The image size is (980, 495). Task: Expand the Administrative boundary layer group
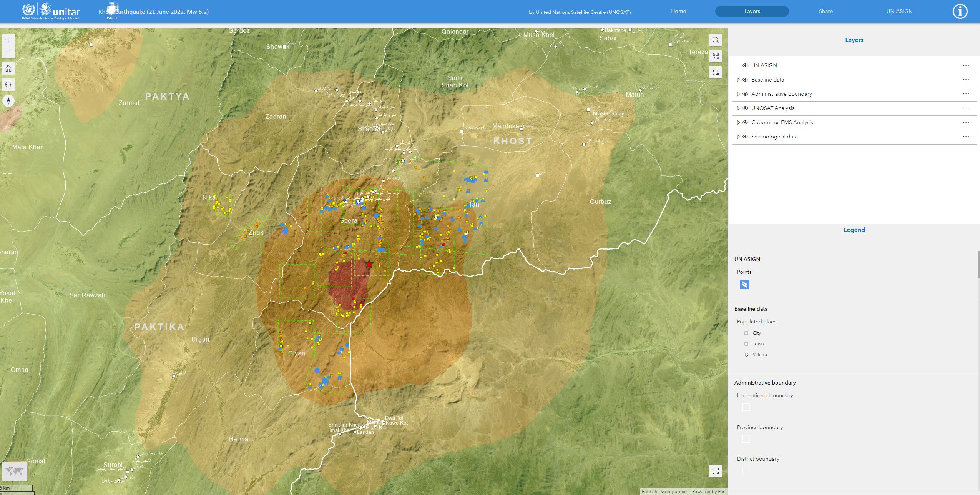click(x=738, y=94)
